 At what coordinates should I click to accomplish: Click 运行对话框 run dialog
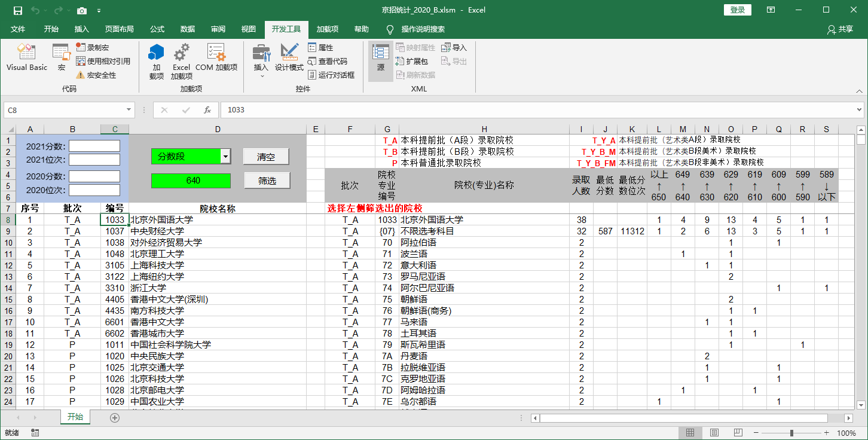(x=331, y=75)
